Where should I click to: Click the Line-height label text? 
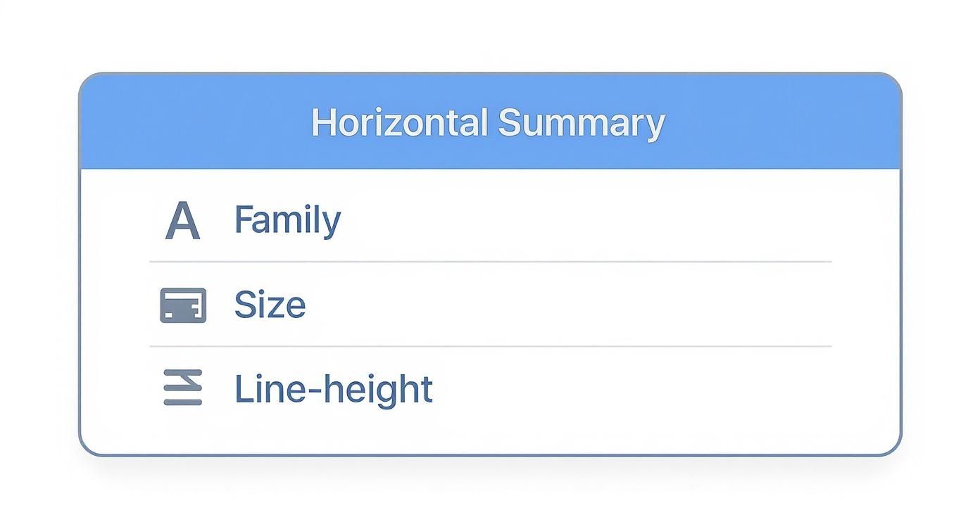[334, 388]
